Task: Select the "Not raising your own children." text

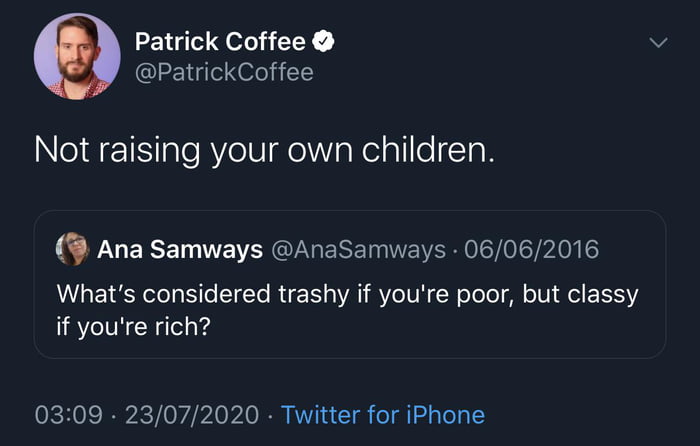Action: pyautogui.click(x=264, y=149)
